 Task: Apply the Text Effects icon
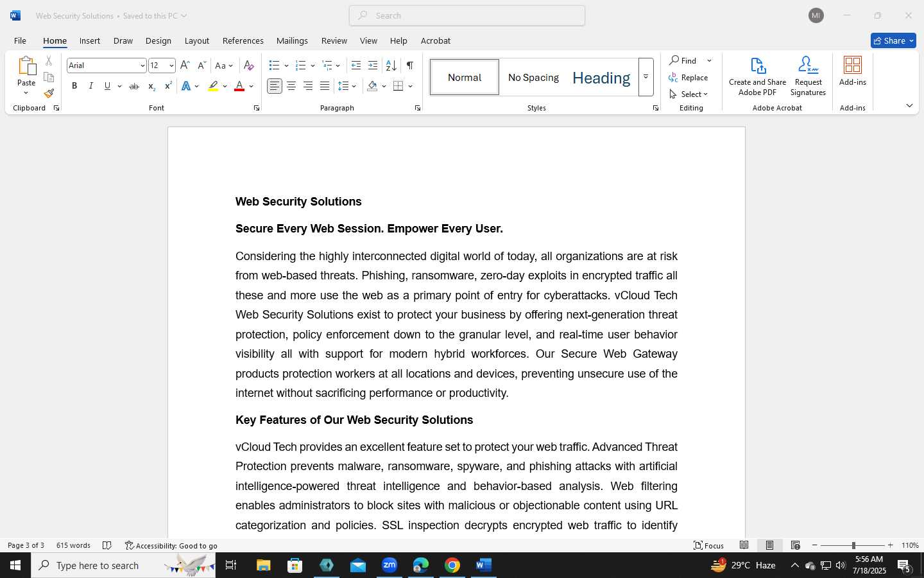(x=186, y=86)
